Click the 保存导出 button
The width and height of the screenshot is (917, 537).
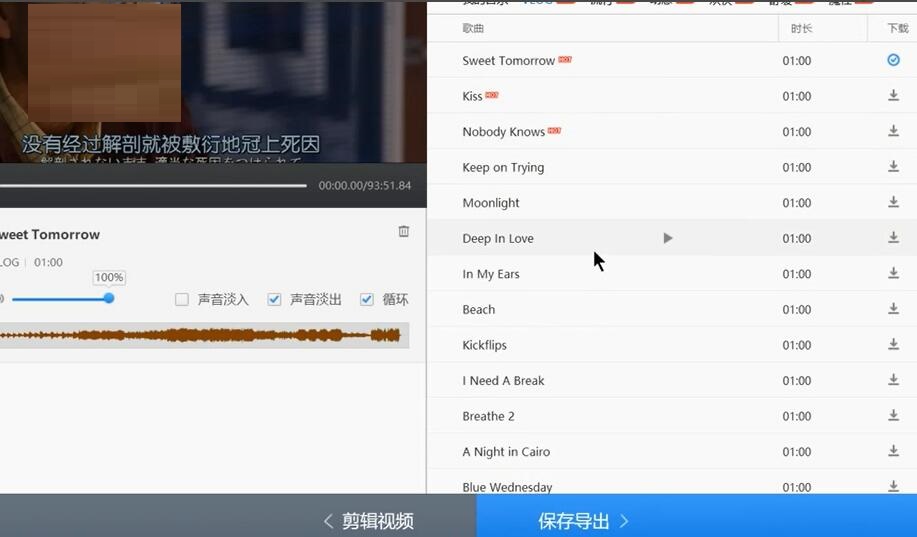coord(584,521)
